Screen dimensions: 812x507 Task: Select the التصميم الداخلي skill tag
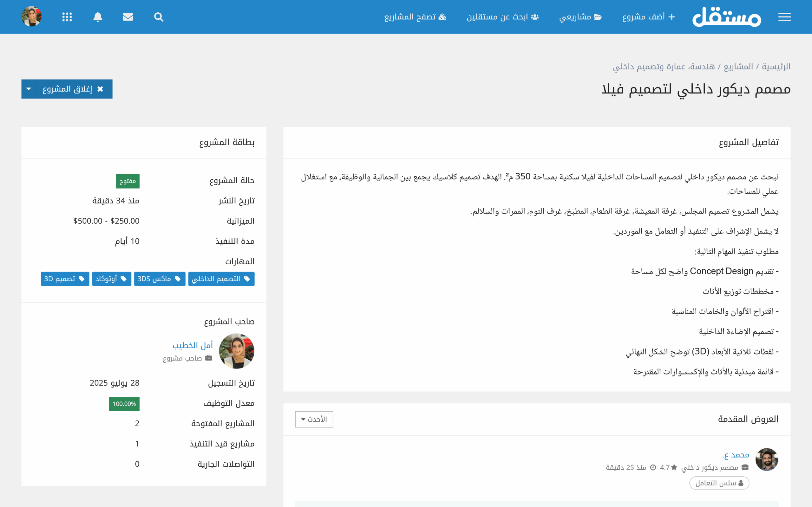tap(221, 279)
